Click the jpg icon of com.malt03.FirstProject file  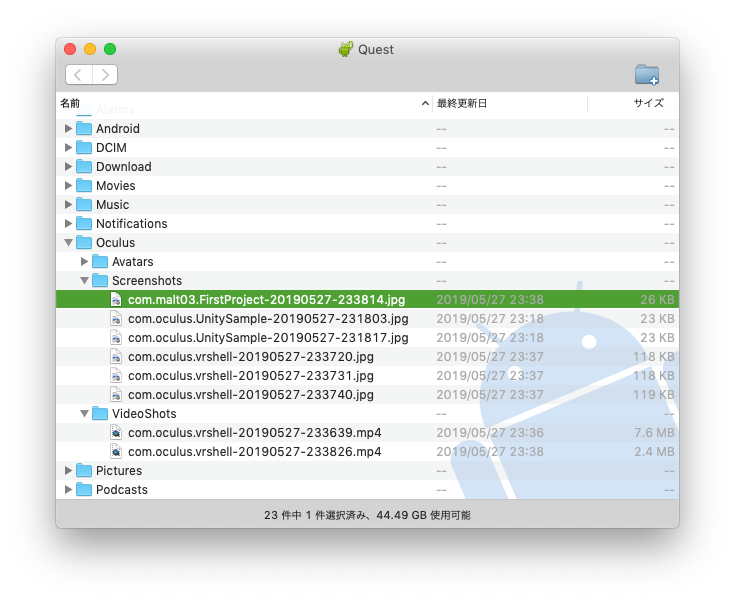[x=116, y=299]
